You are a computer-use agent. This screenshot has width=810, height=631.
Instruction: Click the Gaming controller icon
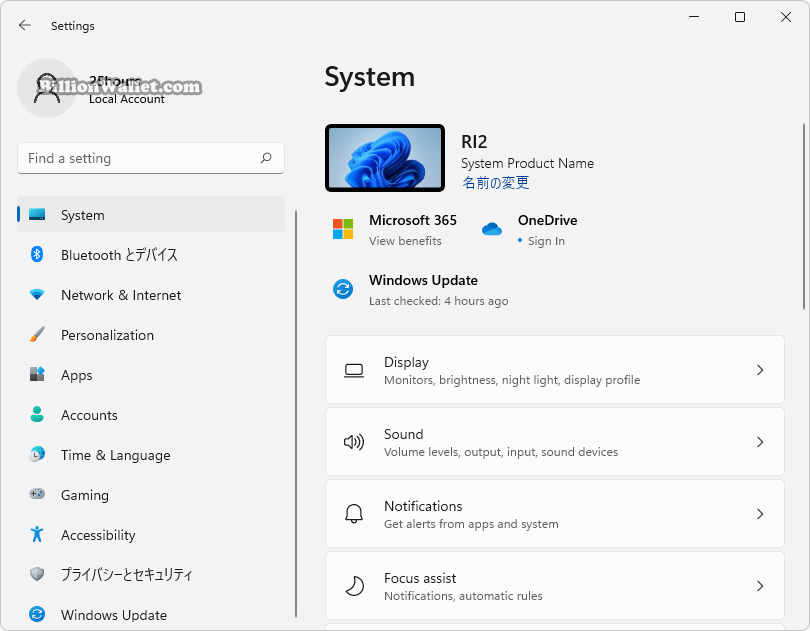(x=37, y=494)
